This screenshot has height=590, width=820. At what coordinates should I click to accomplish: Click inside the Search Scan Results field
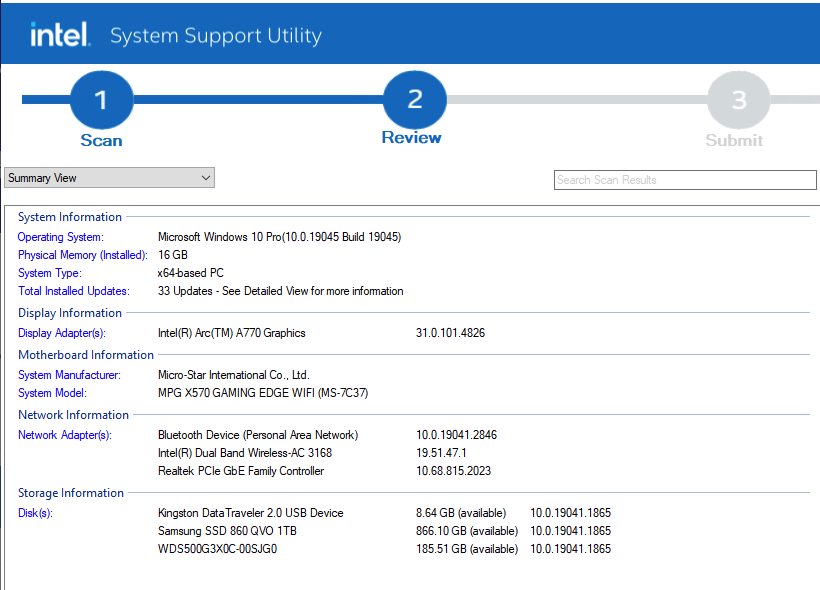click(685, 180)
